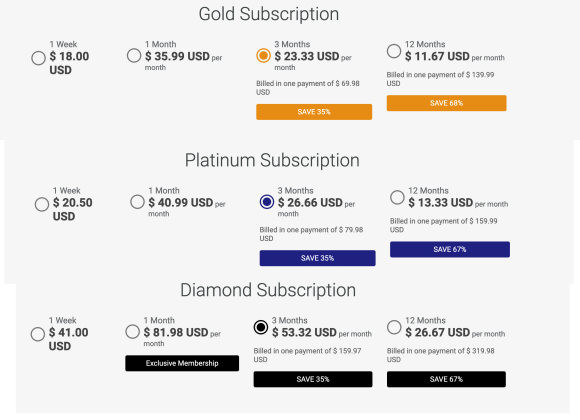
Task: Pick Gold 12 Months $11.67 plan
Action: (x=394, y=51)
